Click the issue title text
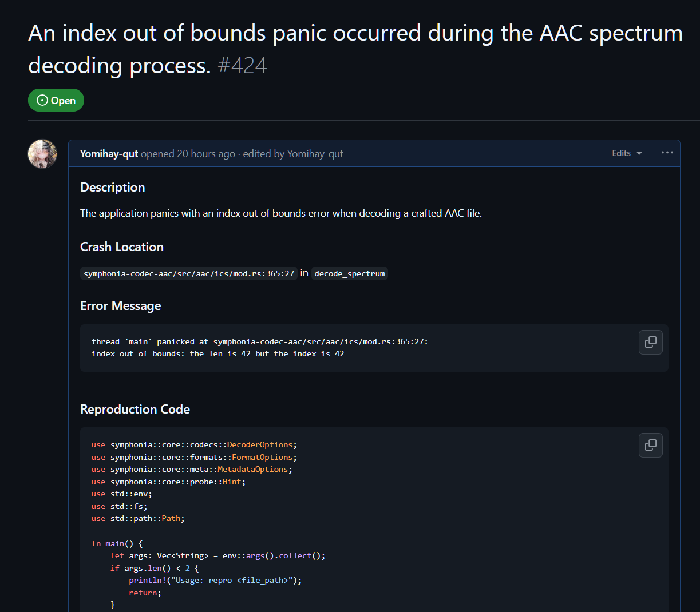This screenshot has height=612, width=700. coord(355,33)
